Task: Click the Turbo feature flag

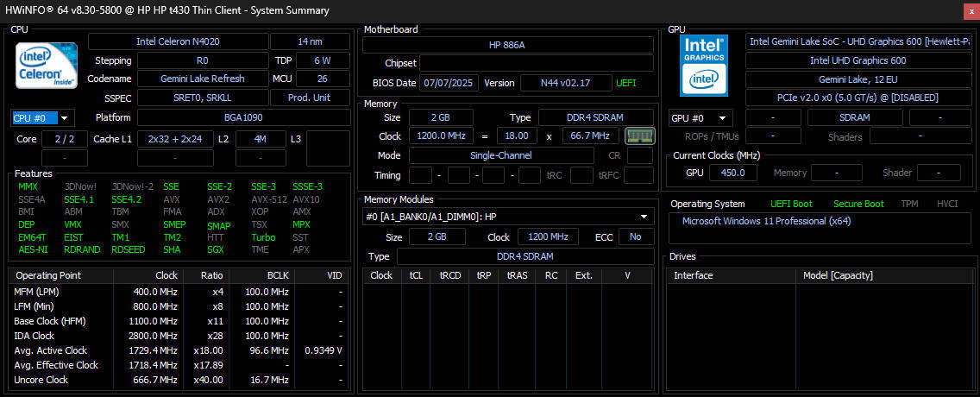Action: (x=263, y=237)
